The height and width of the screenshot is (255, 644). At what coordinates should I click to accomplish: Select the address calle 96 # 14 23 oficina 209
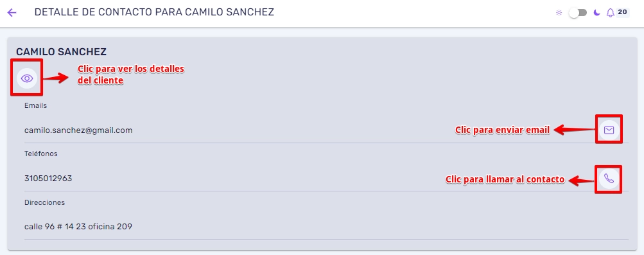78,226
